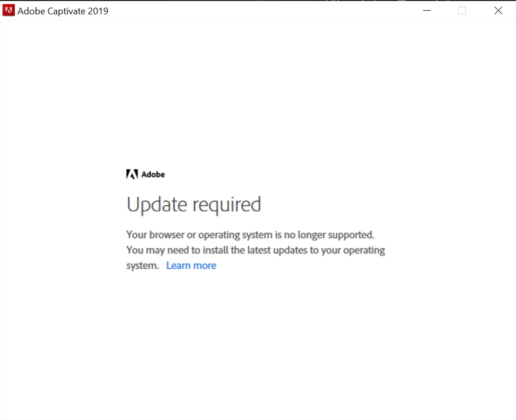
Task: Minimize the Adobe Captivate 2019 window
Action: tap(427, 11)
